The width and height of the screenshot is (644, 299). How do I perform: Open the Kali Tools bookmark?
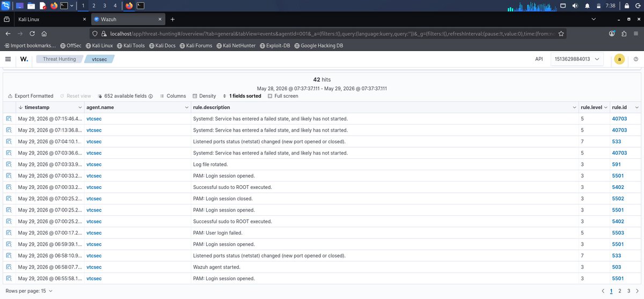130,46
